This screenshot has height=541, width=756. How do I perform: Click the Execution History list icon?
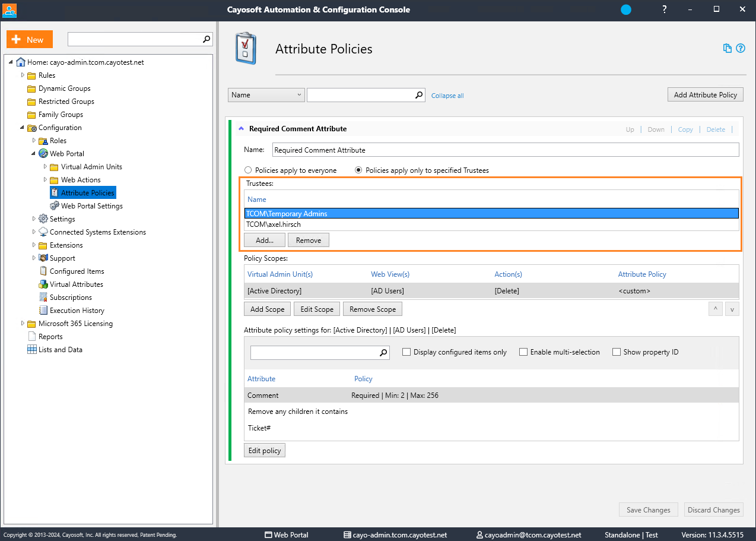[x=43, y=311]
